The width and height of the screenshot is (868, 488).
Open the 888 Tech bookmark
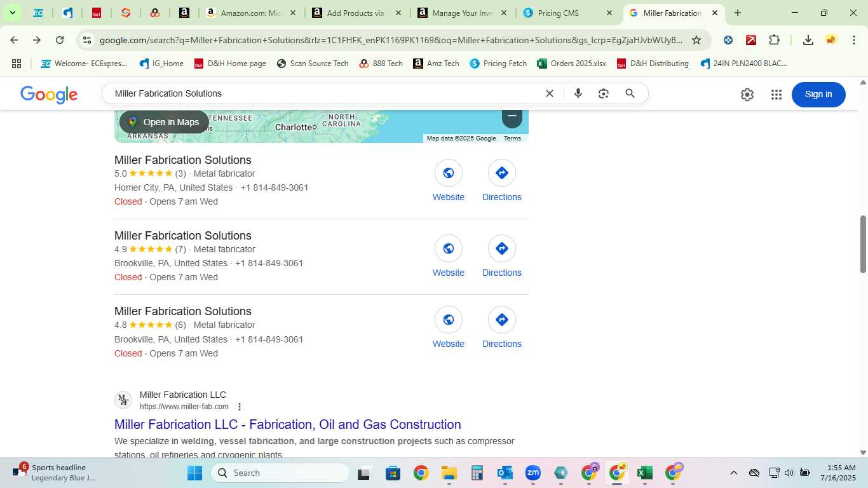(381, 64)
